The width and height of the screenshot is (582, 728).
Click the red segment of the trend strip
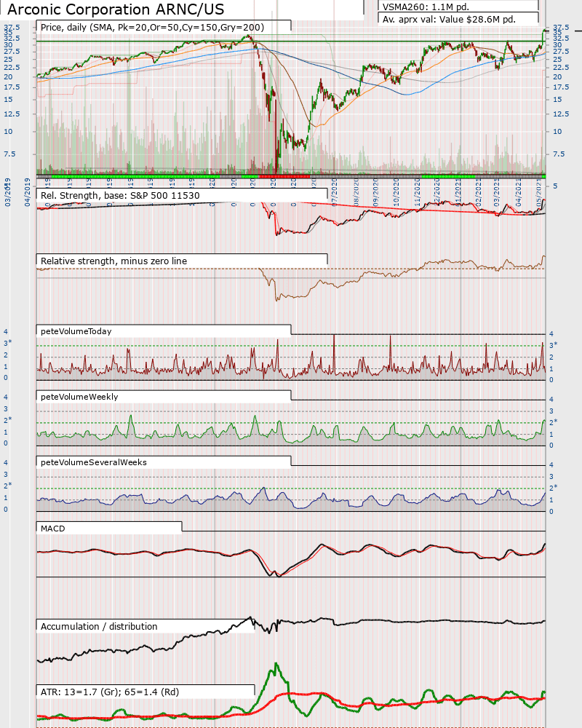(x=284, y=176)
